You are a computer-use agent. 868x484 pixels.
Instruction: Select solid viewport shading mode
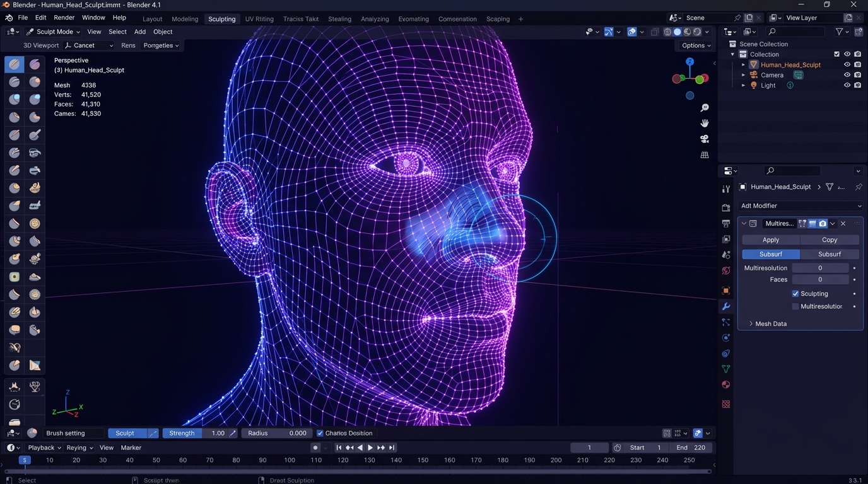677,32
